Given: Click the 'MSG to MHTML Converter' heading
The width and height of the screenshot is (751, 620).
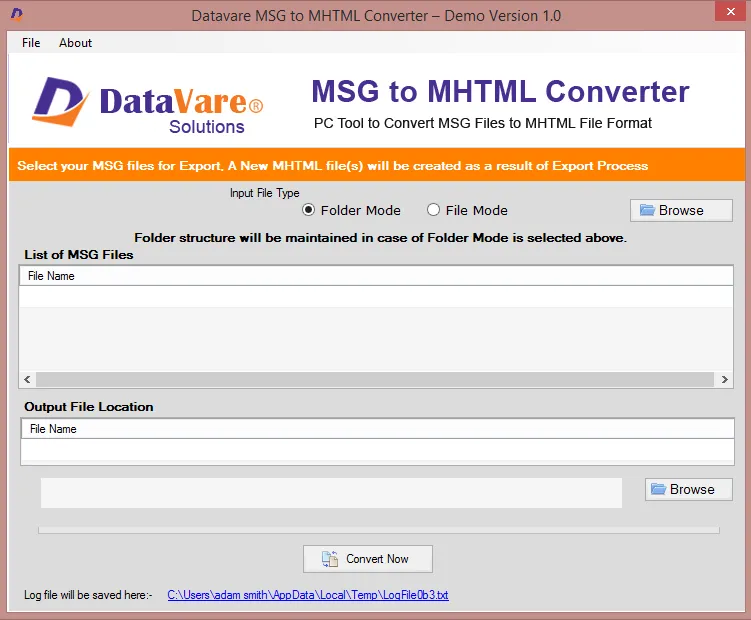Looking at the screenshot, I should tap(501, 91).
